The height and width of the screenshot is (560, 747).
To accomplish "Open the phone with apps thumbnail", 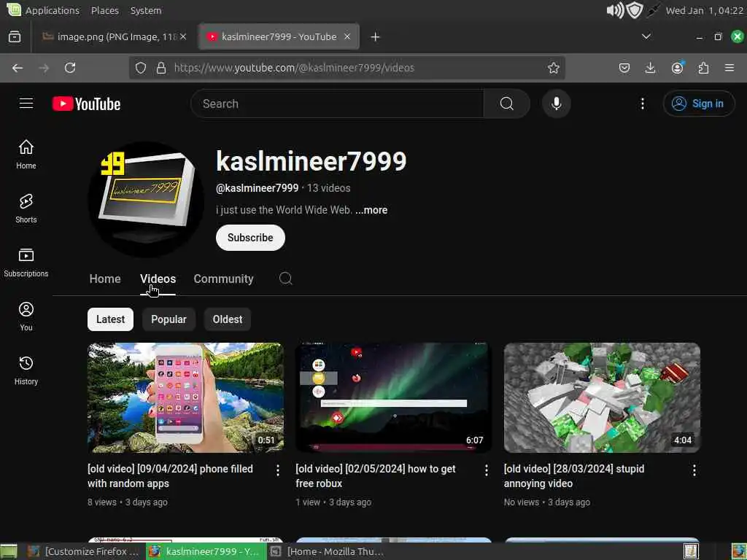I will (185, 397).
